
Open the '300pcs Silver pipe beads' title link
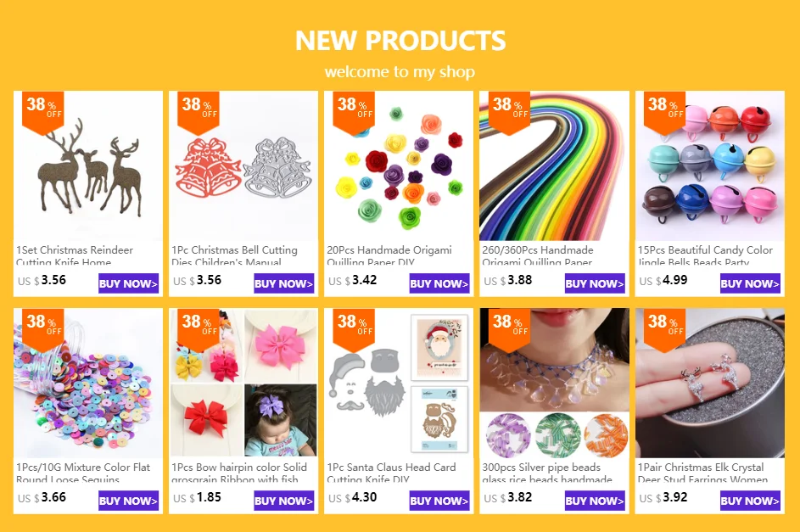(x=547, y=473)
